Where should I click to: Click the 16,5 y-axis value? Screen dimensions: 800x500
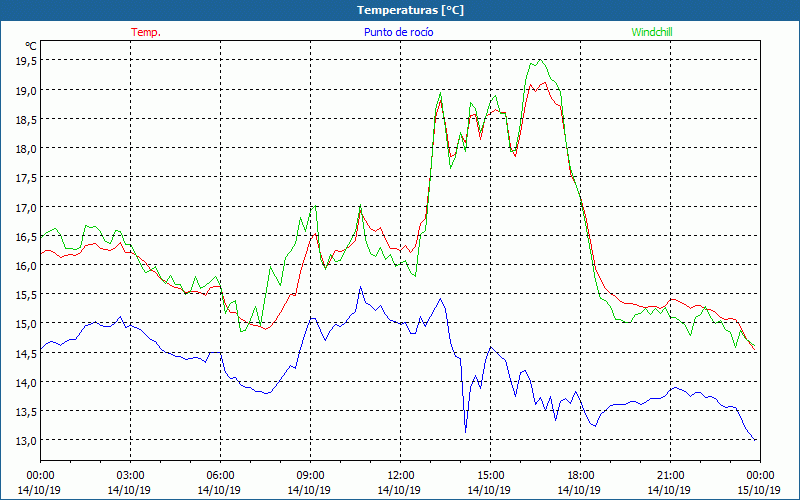(26, 236)
